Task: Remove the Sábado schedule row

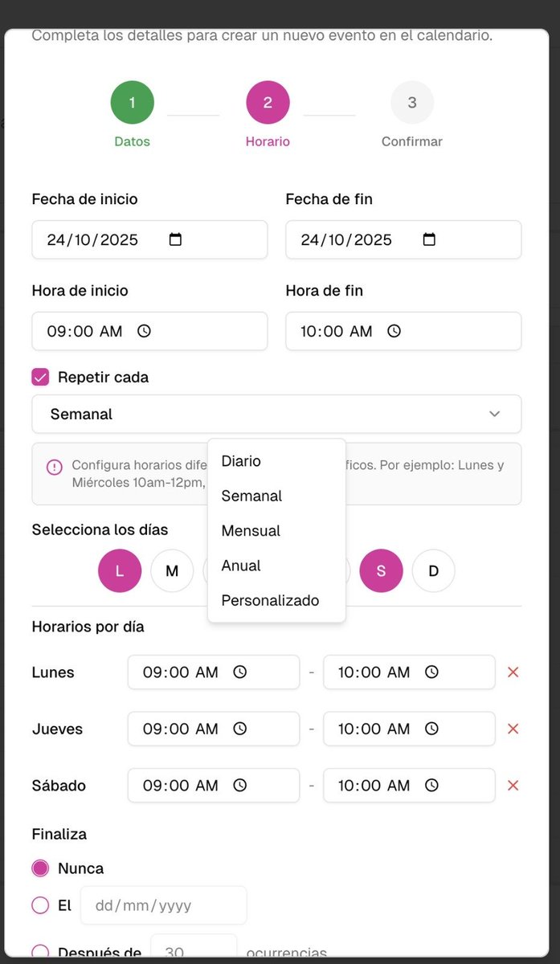Action: (x=513, y=785)
